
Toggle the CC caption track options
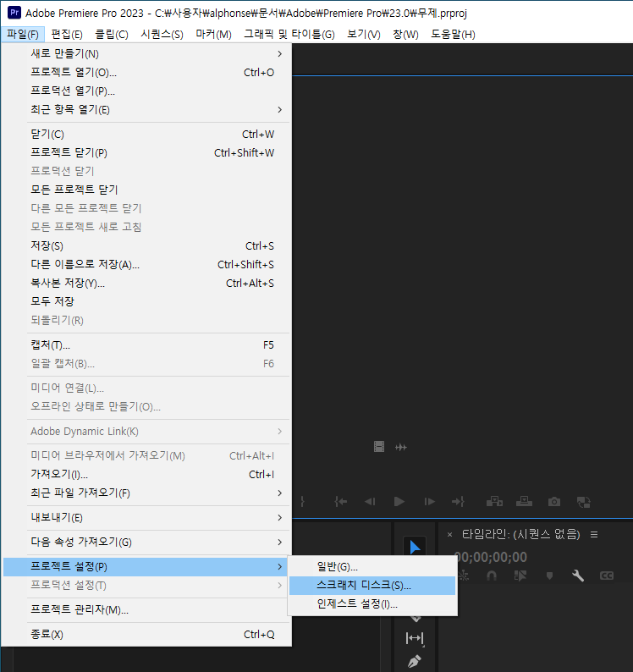[607, 576]
